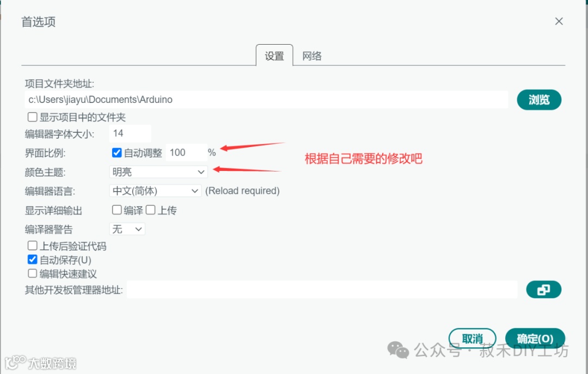Toggle 显示项目中的文件夹 checkbox
Image resolution: width=588 pixels, height=374 pixels.
(32, 117)
